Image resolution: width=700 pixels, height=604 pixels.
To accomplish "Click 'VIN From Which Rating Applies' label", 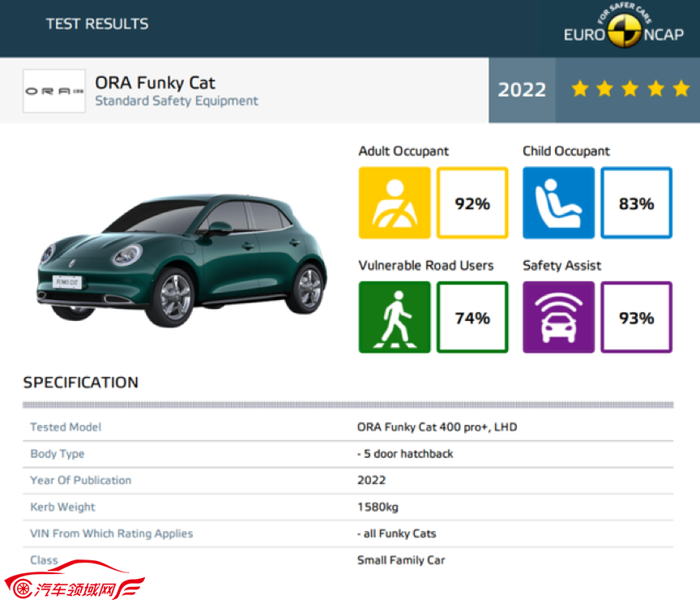I will (112, 533).
